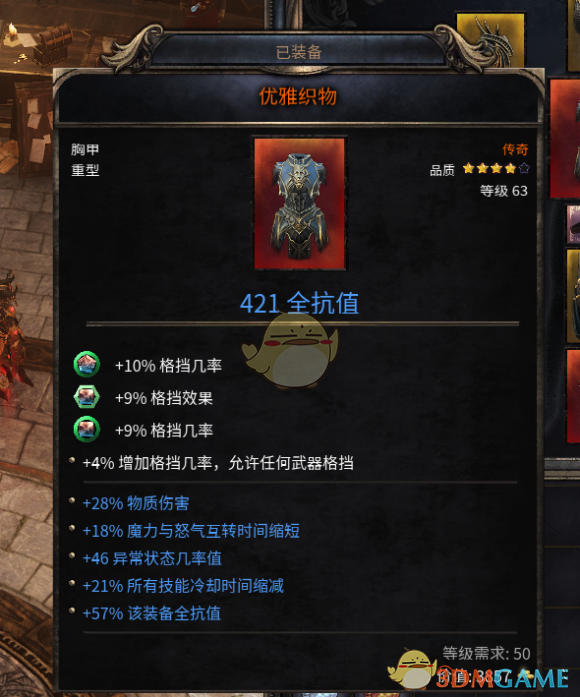Click the +21% 所有技能冷却时间缩减 line
Screen dimensions: 580x697
coord(183,586)
